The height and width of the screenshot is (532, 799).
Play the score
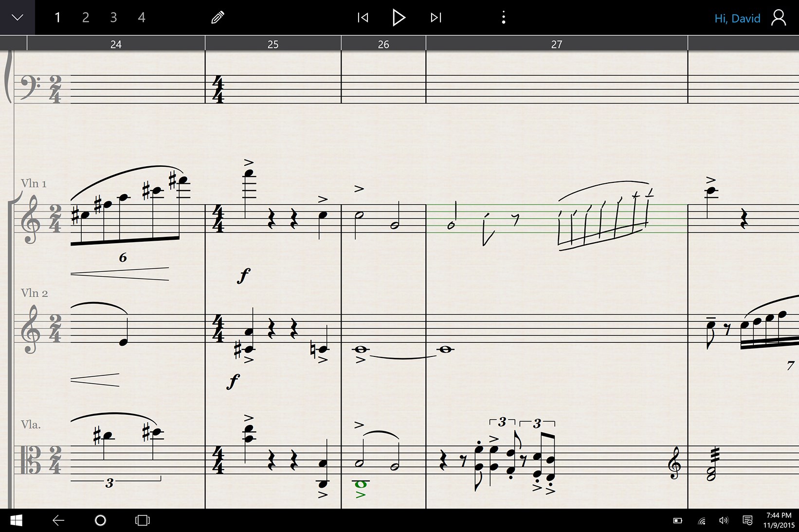point(399,18)
